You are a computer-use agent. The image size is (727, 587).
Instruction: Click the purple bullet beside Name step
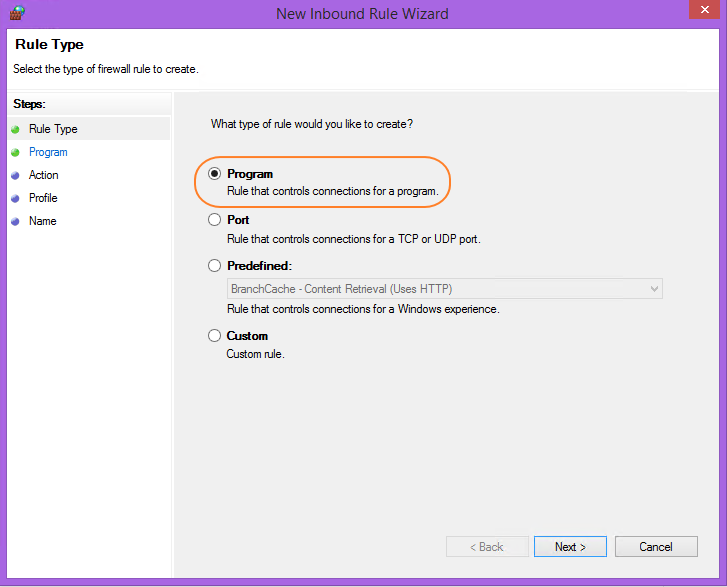coord(15,222)
